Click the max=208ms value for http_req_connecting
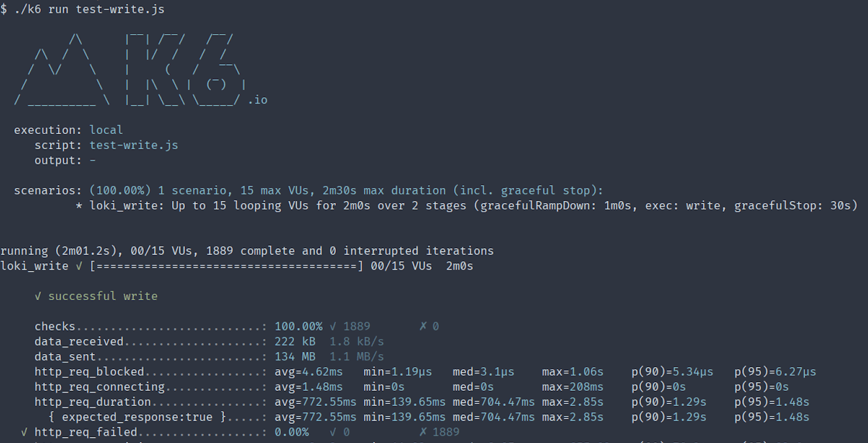 (572, 387)
